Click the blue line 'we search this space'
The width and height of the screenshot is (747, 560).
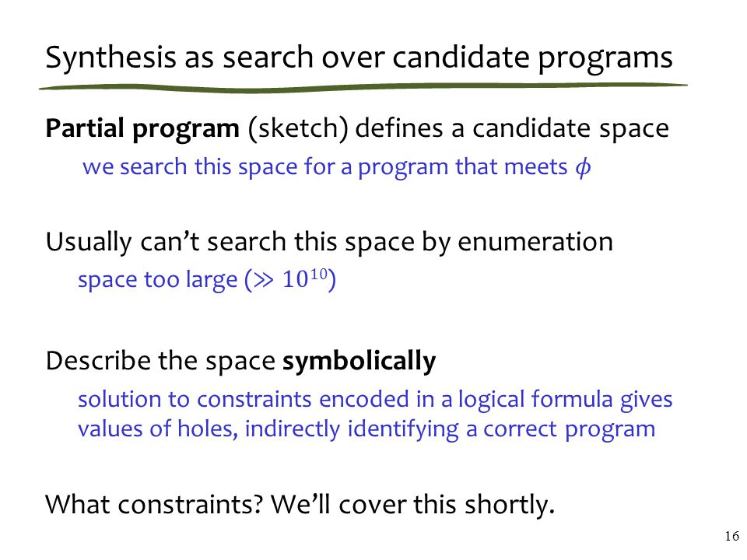(x=336, y=168)
